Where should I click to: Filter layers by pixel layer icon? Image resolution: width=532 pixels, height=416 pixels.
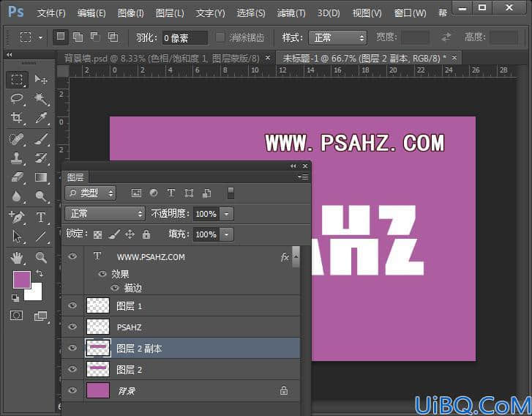[x=136, y=193]
